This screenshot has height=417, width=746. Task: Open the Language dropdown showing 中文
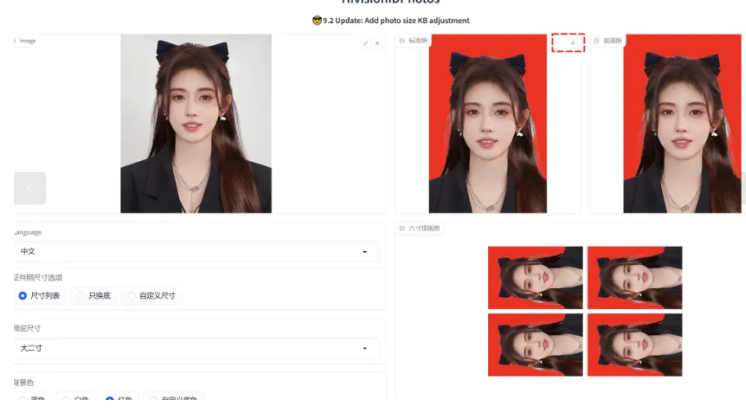(195, 252)
